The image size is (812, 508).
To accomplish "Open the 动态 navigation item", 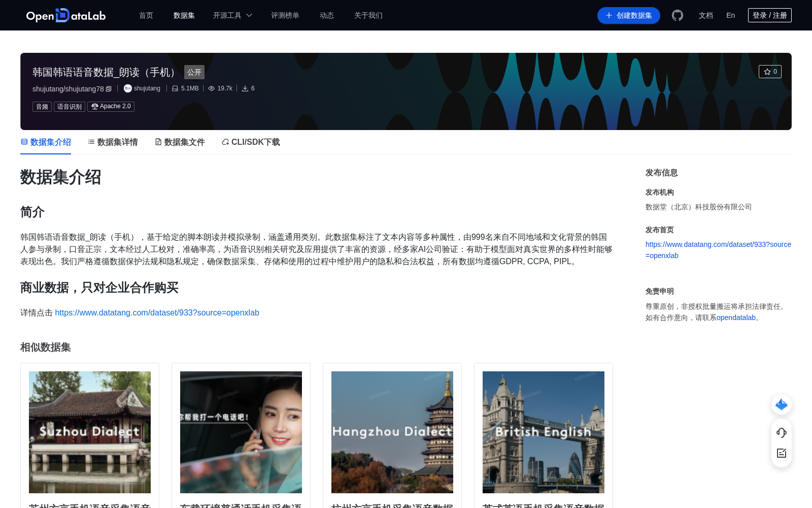I will pos(327,15).
